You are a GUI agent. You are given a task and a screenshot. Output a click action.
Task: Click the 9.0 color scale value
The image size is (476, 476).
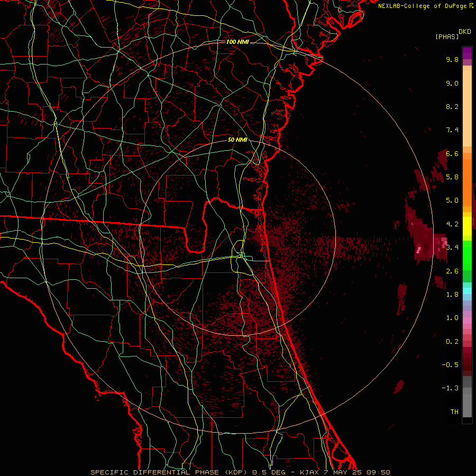click(452, 83)
